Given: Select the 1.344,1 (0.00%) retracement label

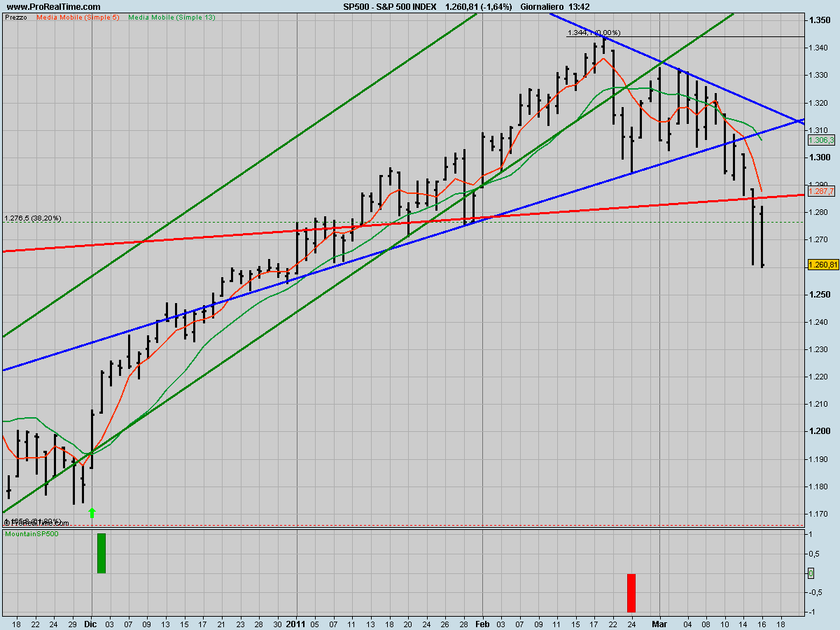Looking at the screenshot, I should point(594,32).
